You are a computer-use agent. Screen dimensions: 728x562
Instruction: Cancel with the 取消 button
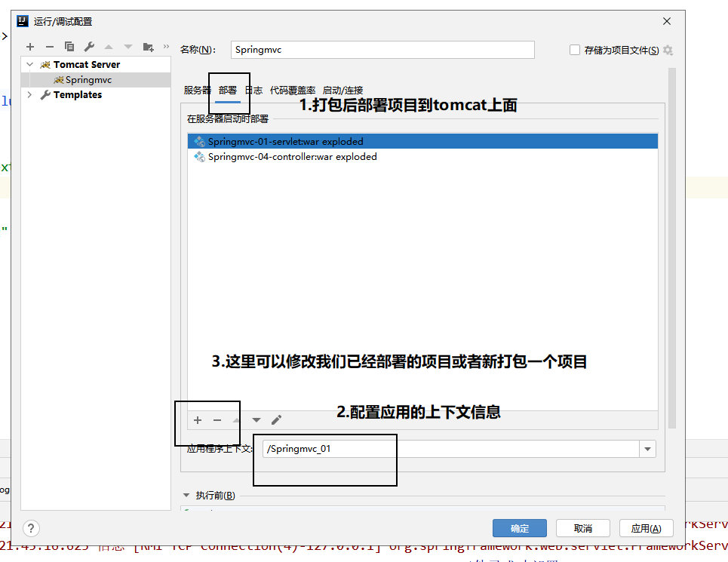(582, 528)
